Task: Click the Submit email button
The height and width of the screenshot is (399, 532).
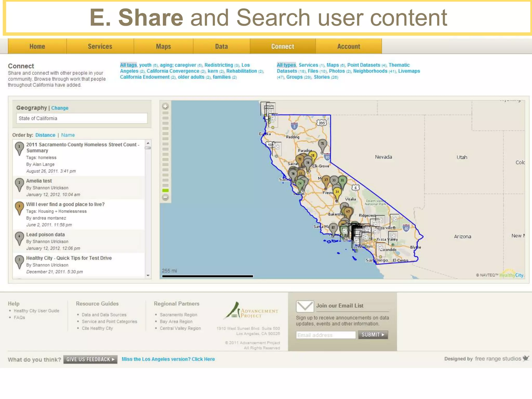Action: (373, 335)
